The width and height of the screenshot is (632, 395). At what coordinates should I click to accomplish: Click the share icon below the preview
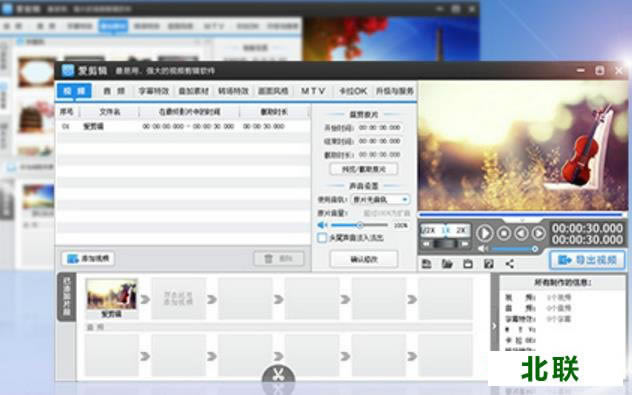tap(509, 264)
